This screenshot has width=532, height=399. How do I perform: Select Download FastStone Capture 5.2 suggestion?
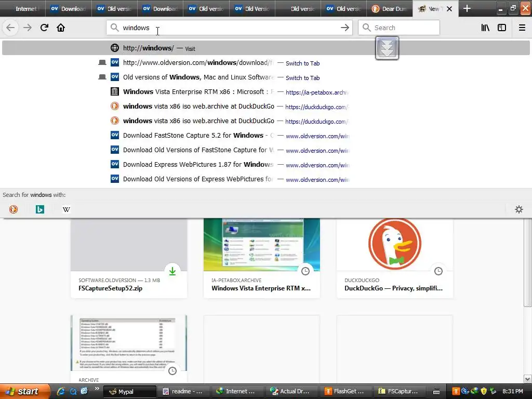(x=266, y=136)
